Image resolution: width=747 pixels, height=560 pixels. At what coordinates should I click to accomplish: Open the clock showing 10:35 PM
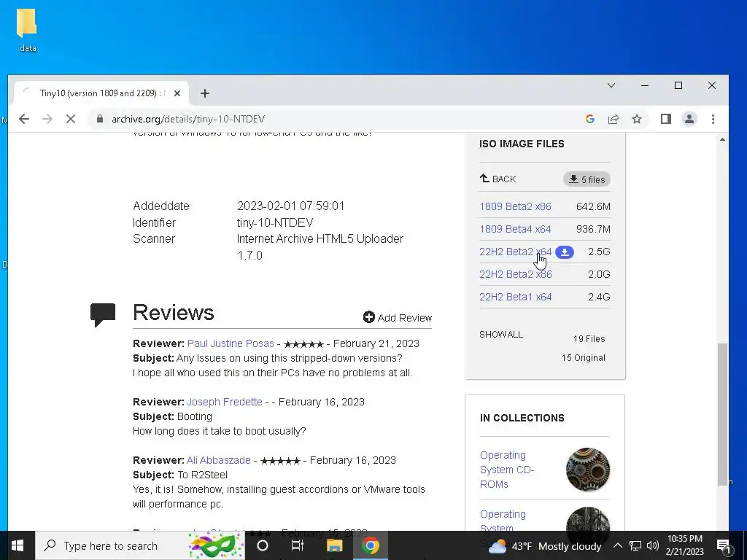pyautogui.click(x=684, y=545)
